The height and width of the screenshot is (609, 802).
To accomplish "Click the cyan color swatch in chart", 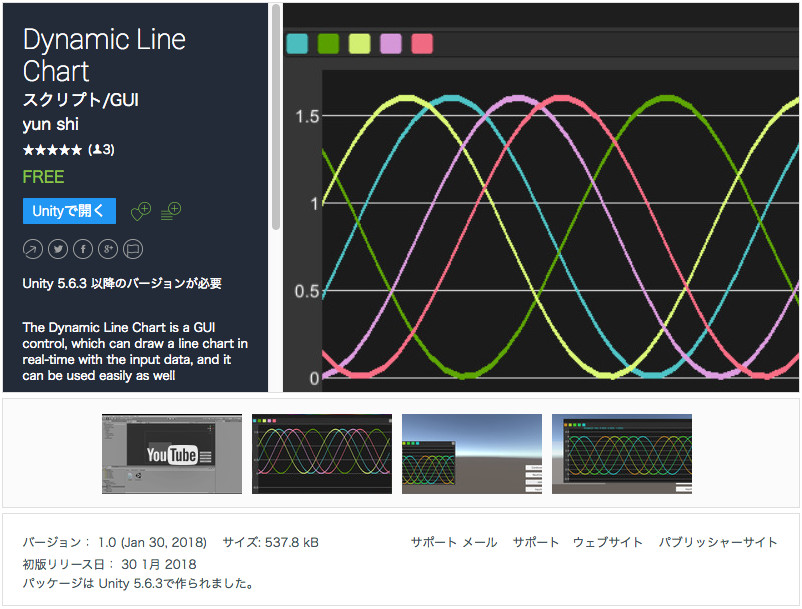I will [x=297, y=43].
